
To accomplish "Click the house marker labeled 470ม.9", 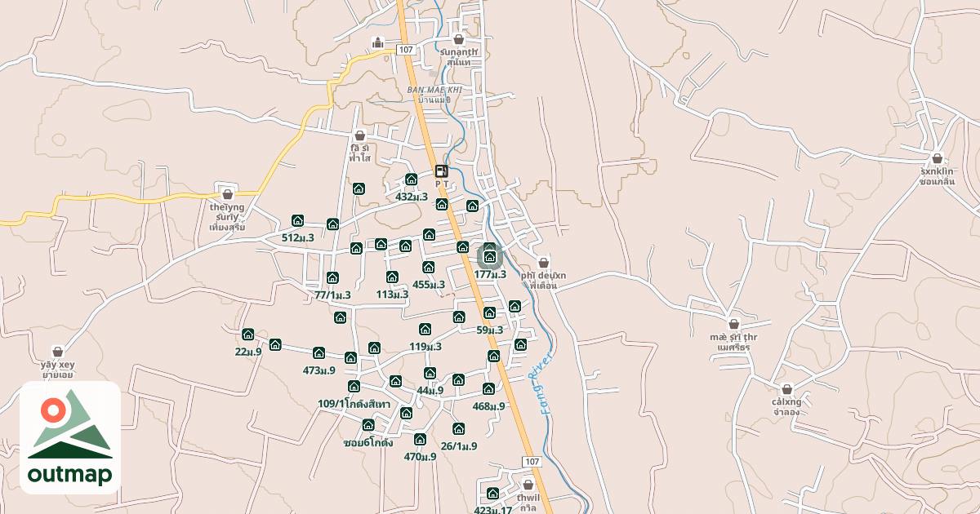I will pos(420,440).
